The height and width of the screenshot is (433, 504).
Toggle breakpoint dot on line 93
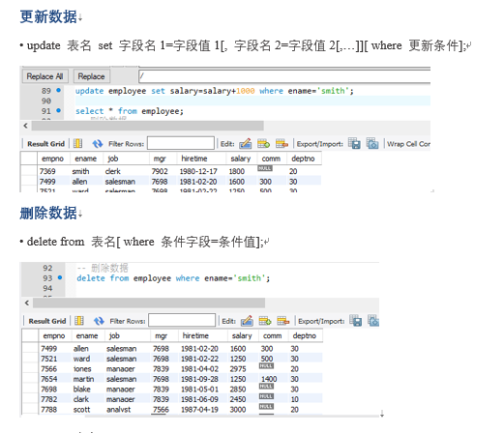click(60, 277)
